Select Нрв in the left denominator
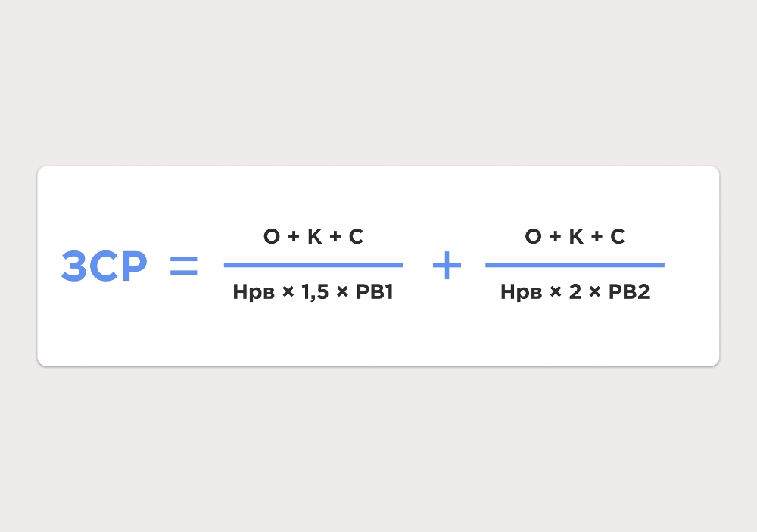The width and height of the screenshot is (757, 532). (x=254, y=293)
